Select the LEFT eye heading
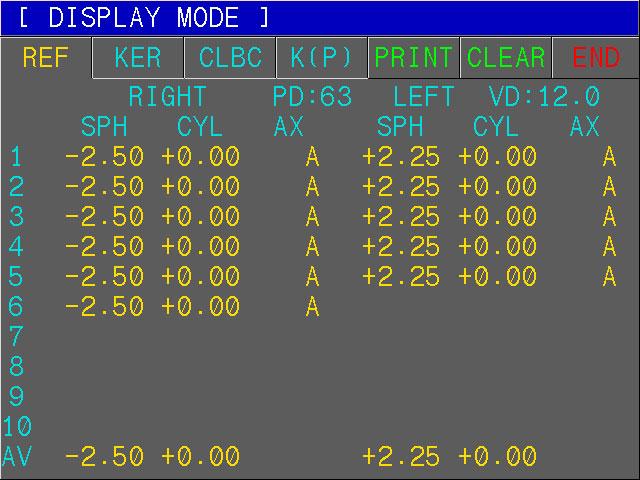The height and width of the screenshot is (480, 640). coord(423,97)
